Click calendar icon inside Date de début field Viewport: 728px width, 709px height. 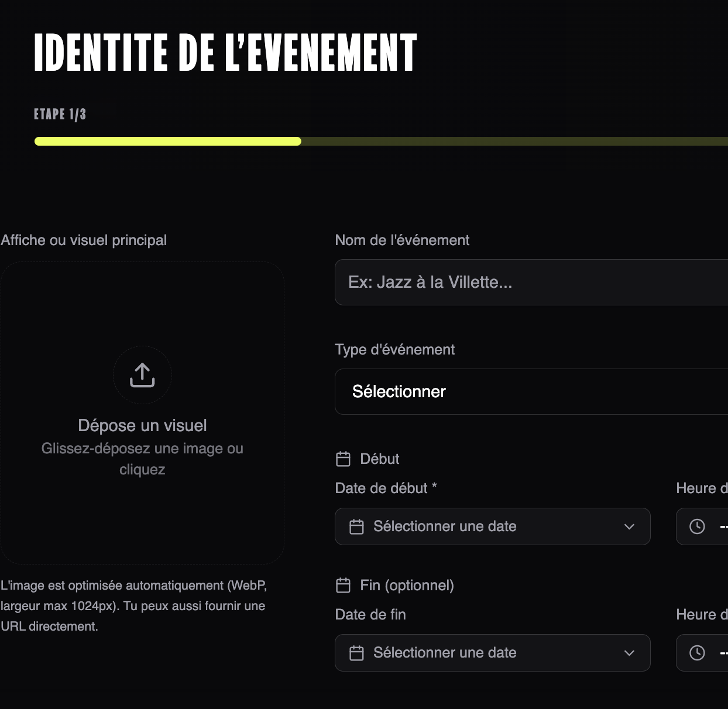pyautogui.click(x=356, y=526)
